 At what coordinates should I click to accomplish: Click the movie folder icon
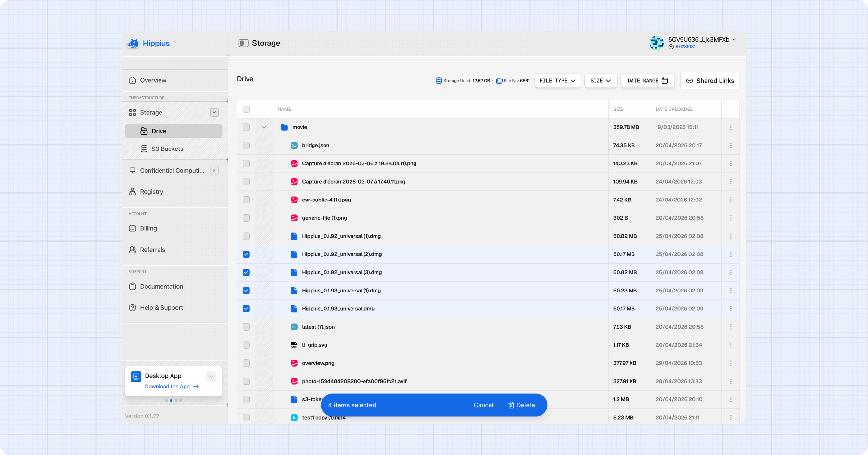click(284, 127)
